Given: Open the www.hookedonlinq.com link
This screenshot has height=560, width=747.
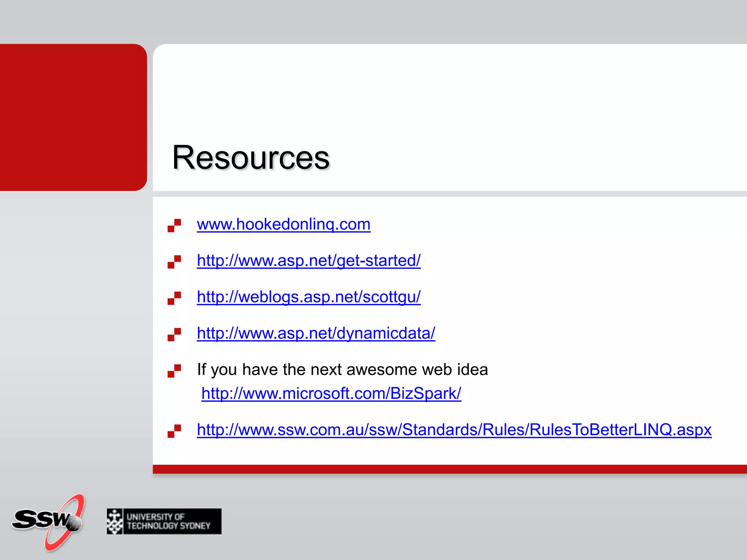Looking at the screenshot, I should point(283,224).
